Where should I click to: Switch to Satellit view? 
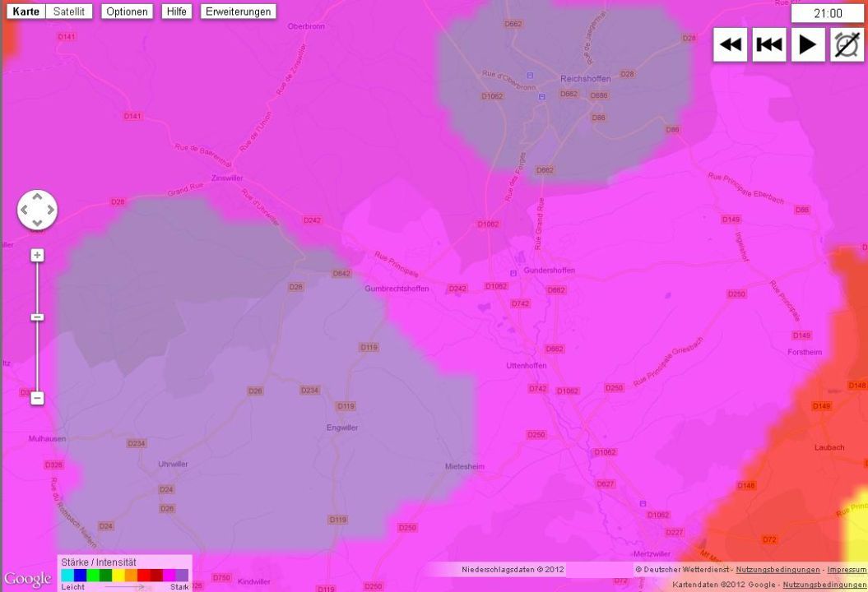click(68, 12)
